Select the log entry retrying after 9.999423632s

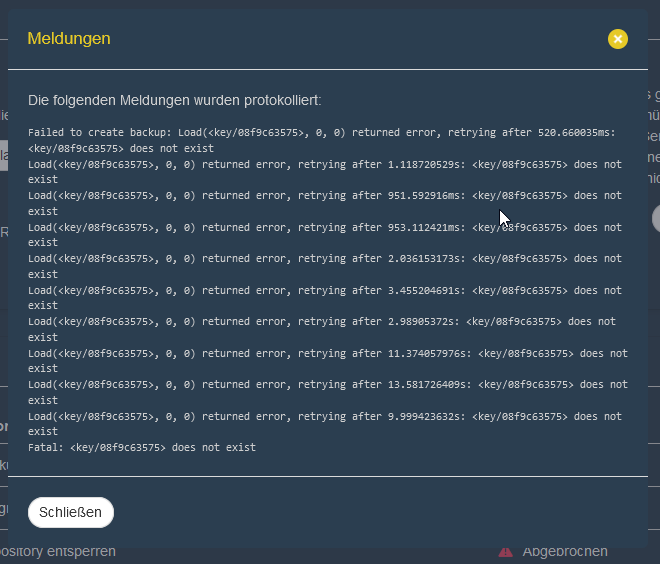point(324,417)
